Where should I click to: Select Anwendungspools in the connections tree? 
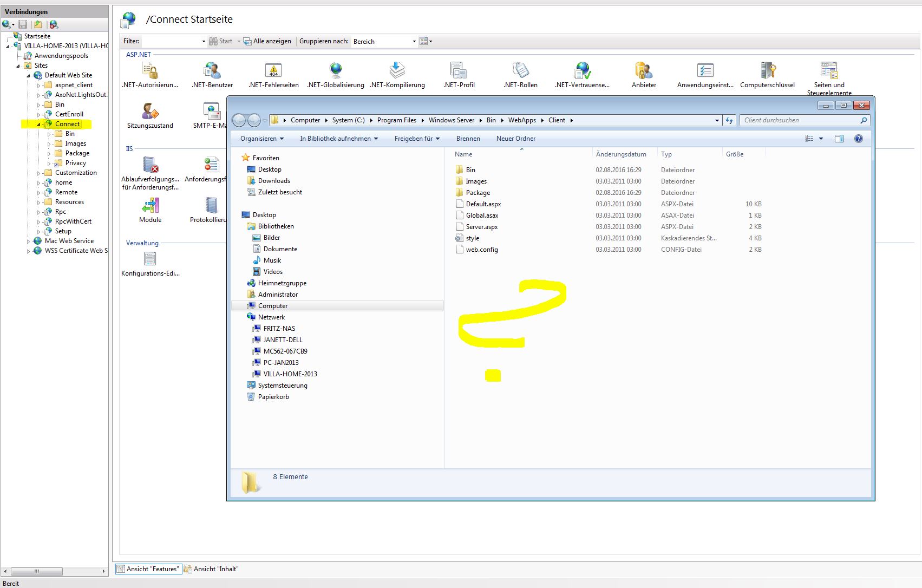click(61, 56)
